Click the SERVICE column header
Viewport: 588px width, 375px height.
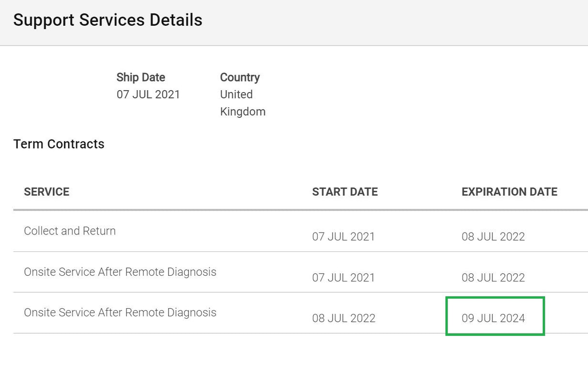[x=46, y=192]
